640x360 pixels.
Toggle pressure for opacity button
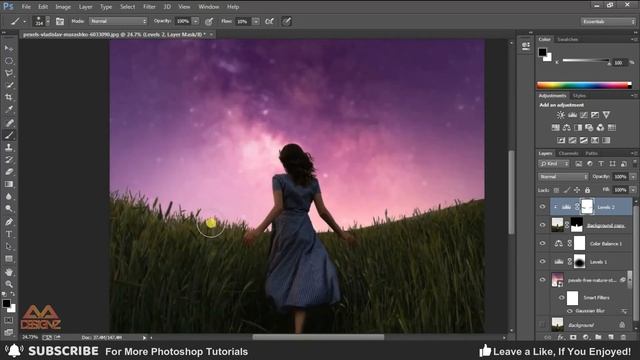click(x=209, y=21)
